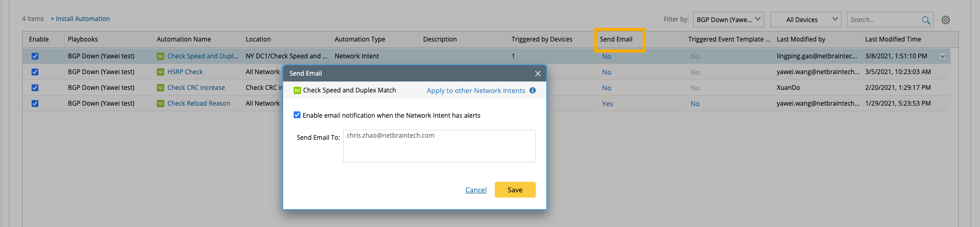Image resolution: width=980 pixels, height=227 pixels.
Task: Click the Send Email To text box
Action: [439, 146]
